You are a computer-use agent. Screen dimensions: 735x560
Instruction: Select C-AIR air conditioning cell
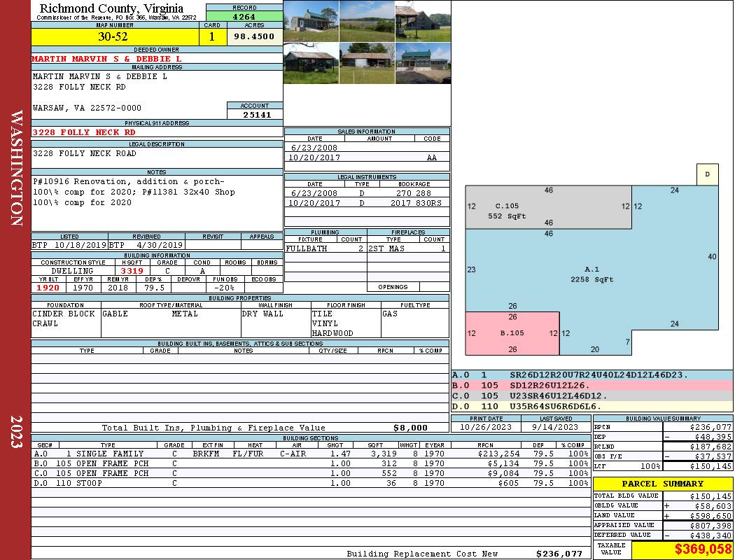point(293,454)
